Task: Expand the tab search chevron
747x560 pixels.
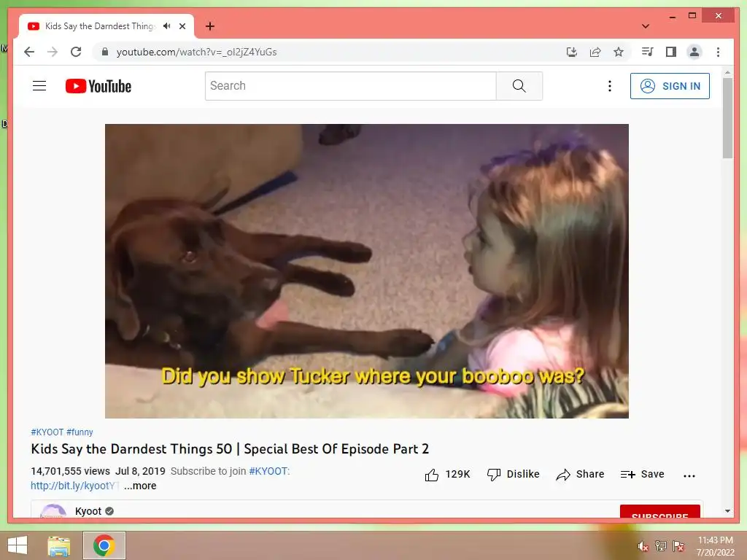Action: coord(645,26)
